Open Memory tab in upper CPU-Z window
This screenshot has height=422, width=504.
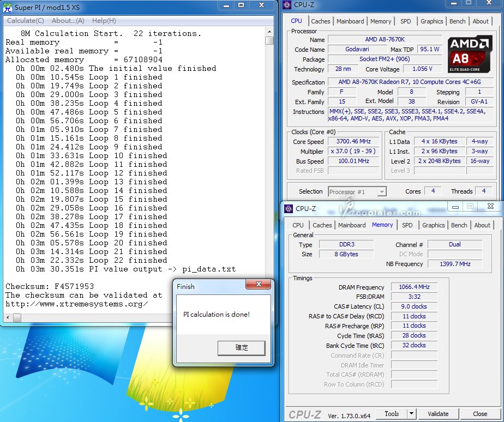[x=381, y=21]
